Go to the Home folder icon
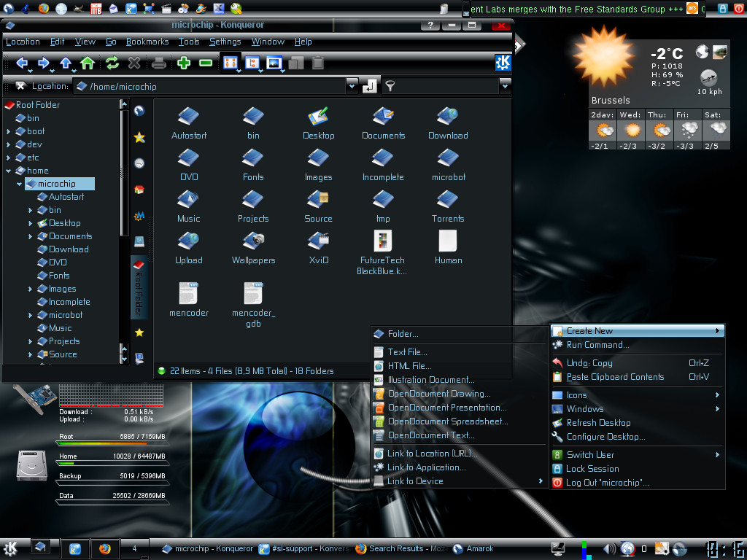This screenshot has height=560, width=747. 88,63
